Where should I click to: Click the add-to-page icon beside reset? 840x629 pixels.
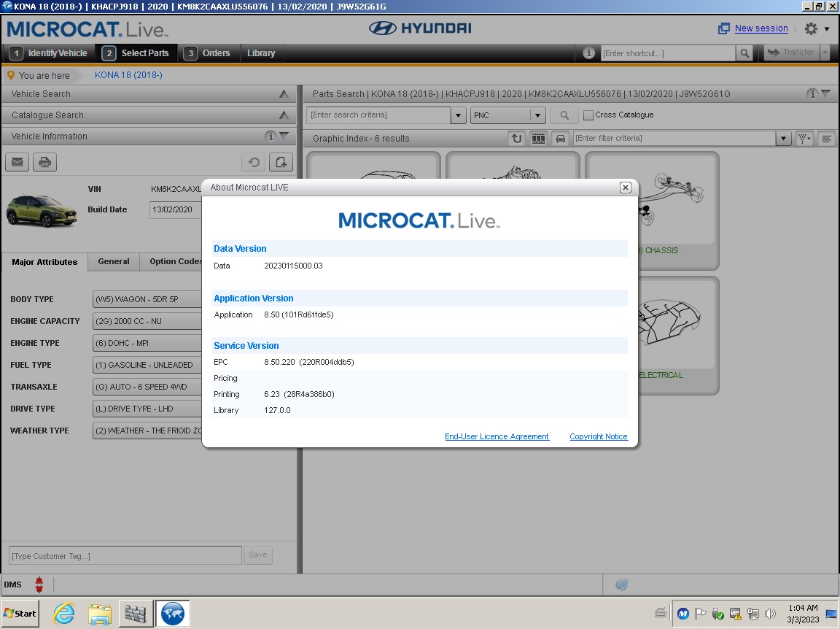point(281,162)
